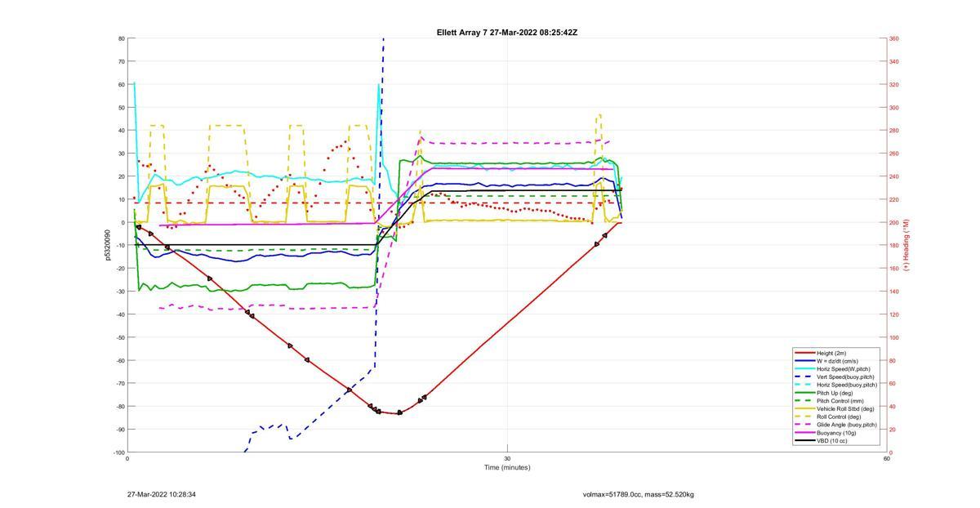Screen dimensions: 980x508
Task: Click the "Horiz Speed(buoy,pitch)" legend entry
Action: coord(835,385)
